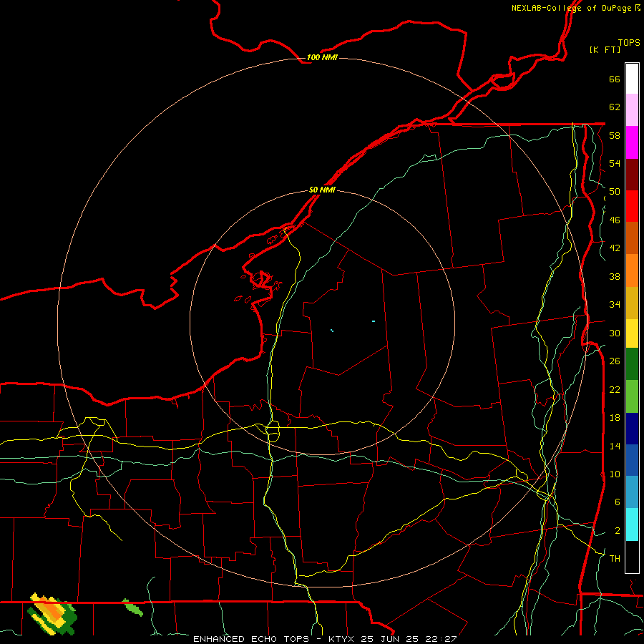The height and width of the screenshot is (644, 644).
Task: Click the orange-yellow storm echo at bottom left
Action: click(x=52, y=614)
